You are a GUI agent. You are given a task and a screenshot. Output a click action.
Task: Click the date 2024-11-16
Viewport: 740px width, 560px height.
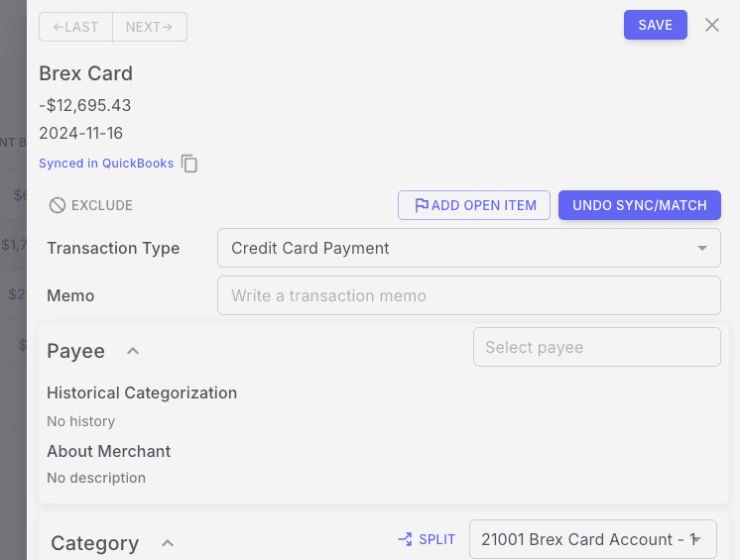80,134
